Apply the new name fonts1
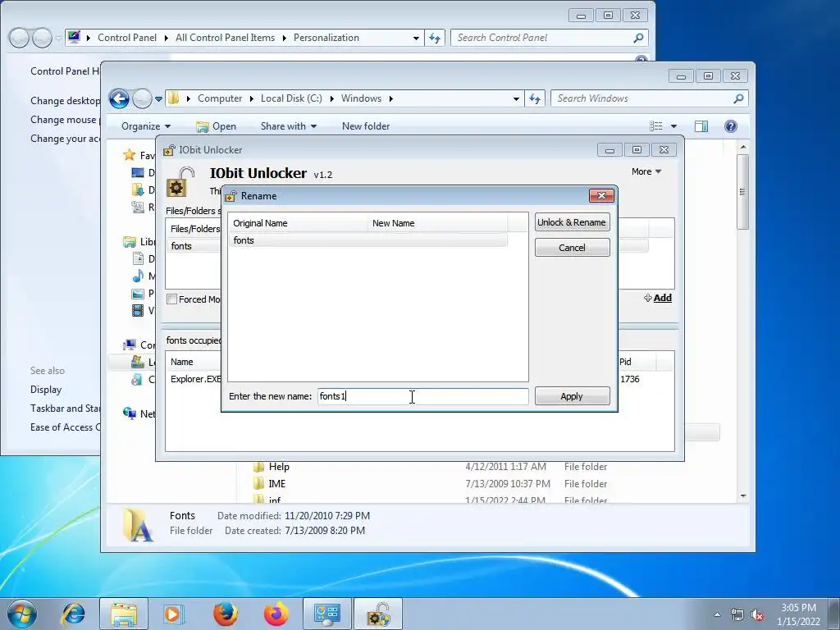840x630 pixels. coord(572,396)
